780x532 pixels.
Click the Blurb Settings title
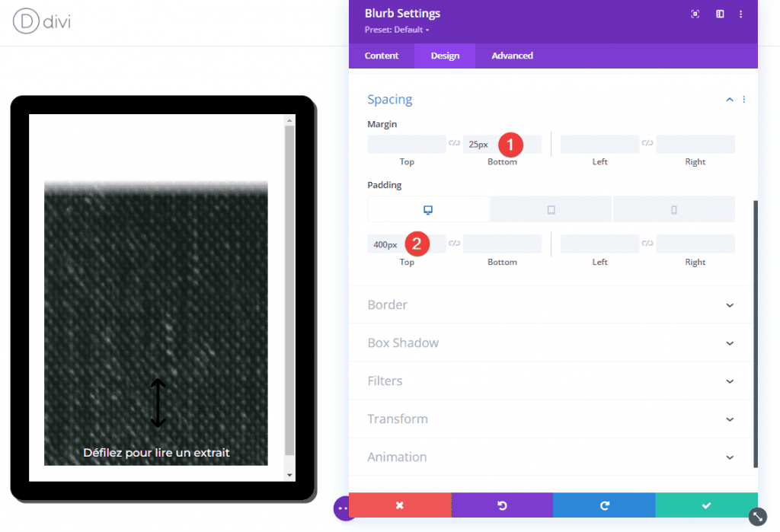point(402,14)
